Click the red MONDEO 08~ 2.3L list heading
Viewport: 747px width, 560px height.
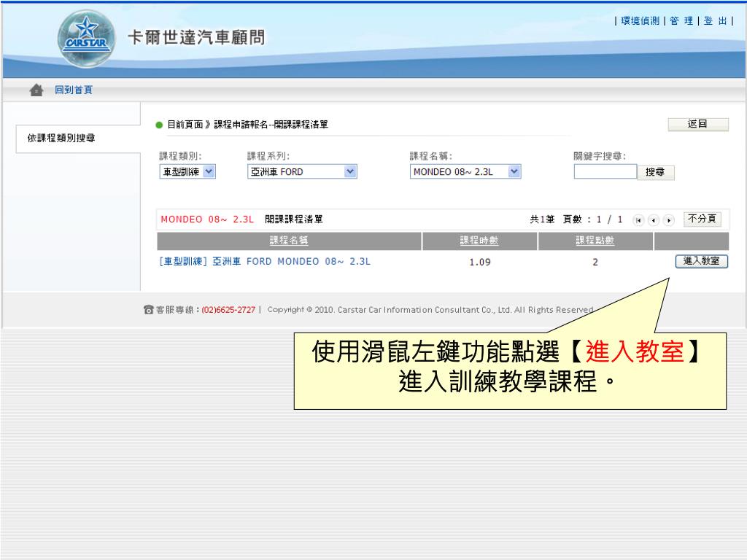point(207,219)
